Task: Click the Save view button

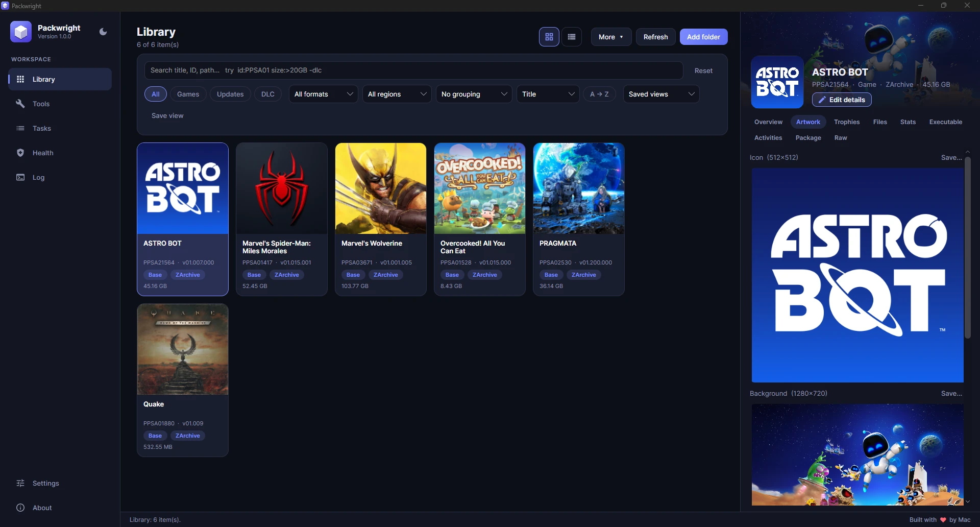Action: [x=167, y=115]
